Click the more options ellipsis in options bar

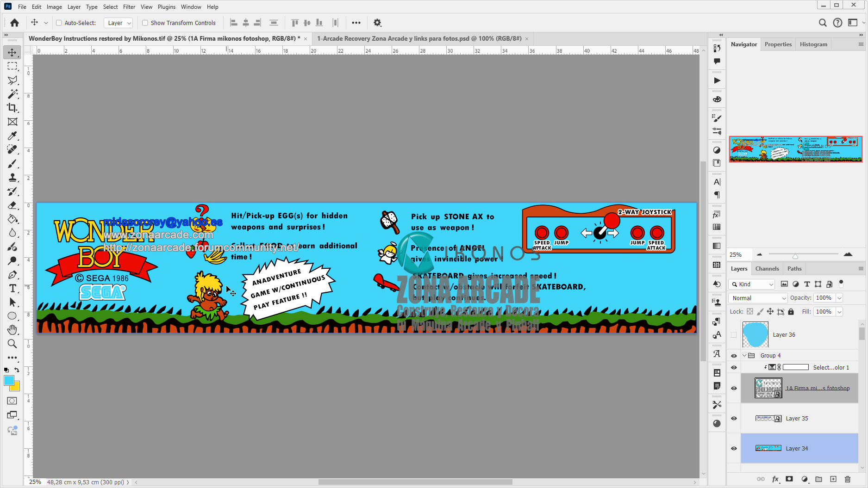point(356,23)
